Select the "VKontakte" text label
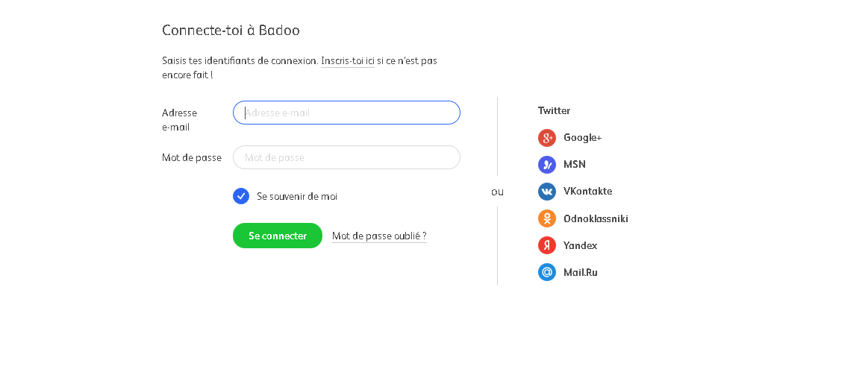Screen dimensions: 868x372 [x=587, y=192]
